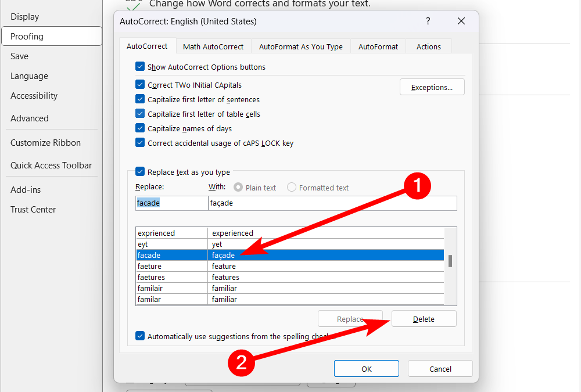Open the Actions tab
Image resolution: width=581 pixels, height=392 pixels.
(429, 46)
